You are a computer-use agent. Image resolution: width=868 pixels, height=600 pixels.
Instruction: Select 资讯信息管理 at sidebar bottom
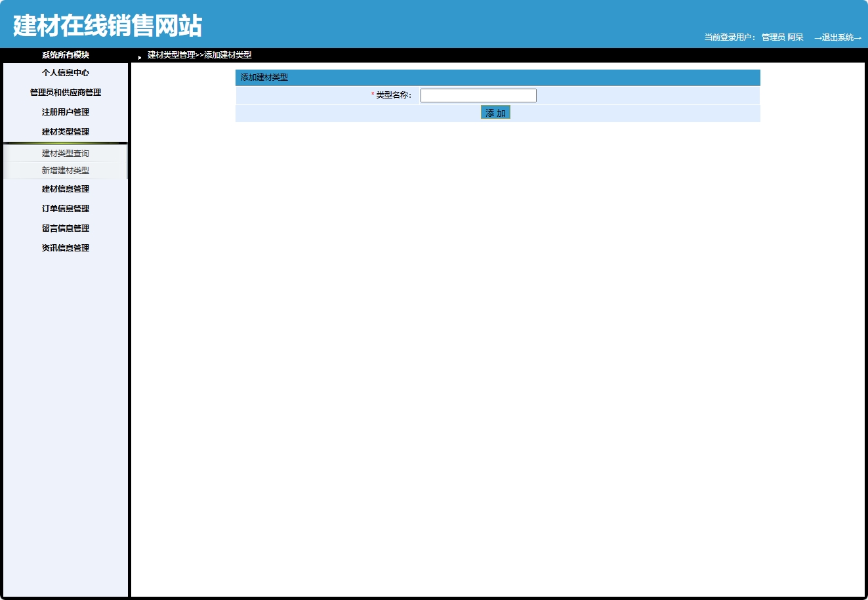pyautogui.click(x=64, y=247)
